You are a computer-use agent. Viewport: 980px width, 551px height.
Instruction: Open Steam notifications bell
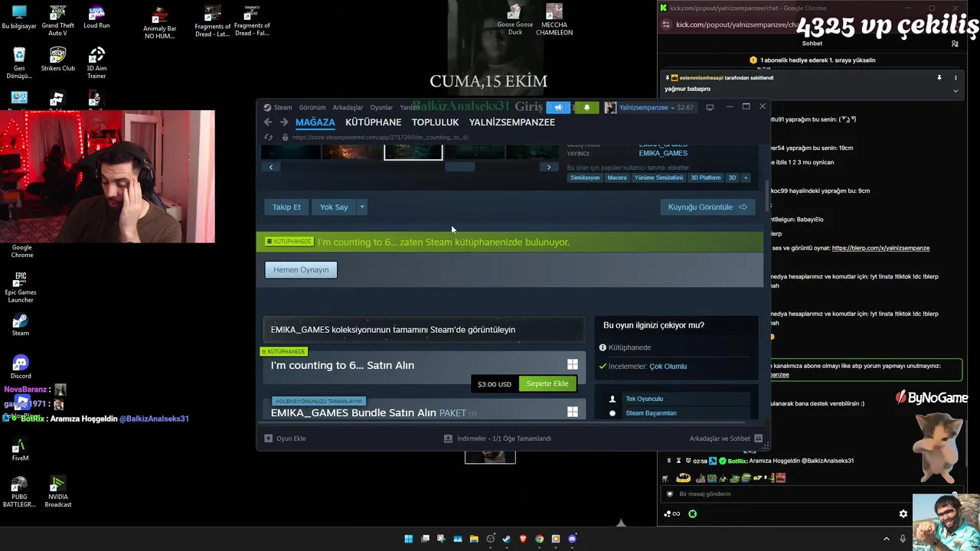(586, 108)
